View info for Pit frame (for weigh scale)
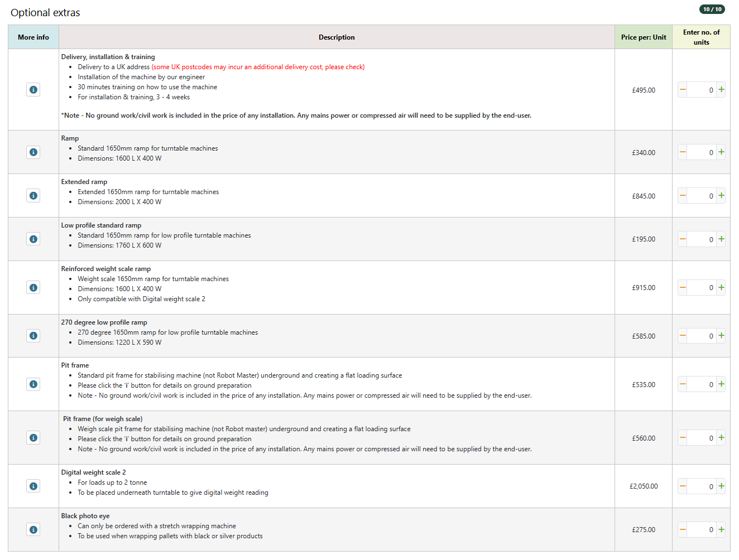Screen dimensions: 739x560 coord(33,438)
